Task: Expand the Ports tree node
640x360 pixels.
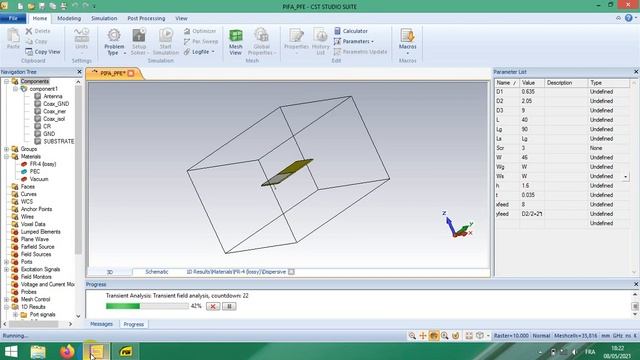Action: pos(7,262)
